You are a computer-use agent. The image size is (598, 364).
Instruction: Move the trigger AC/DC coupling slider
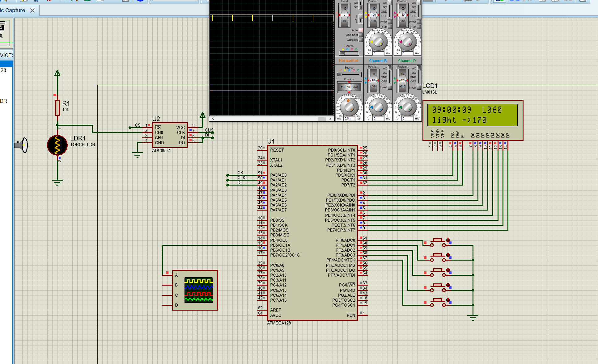click(361, 5)
